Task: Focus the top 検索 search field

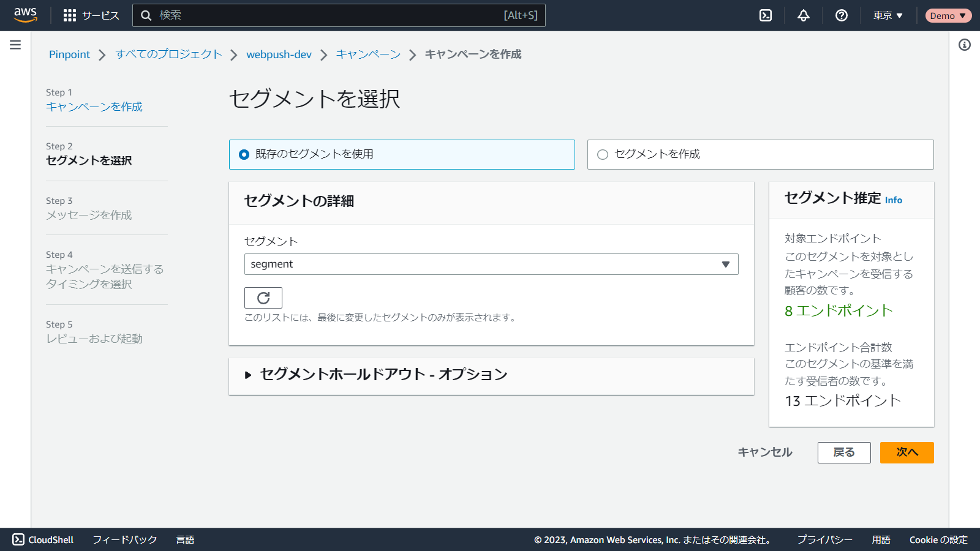Action: click(339, 15)
